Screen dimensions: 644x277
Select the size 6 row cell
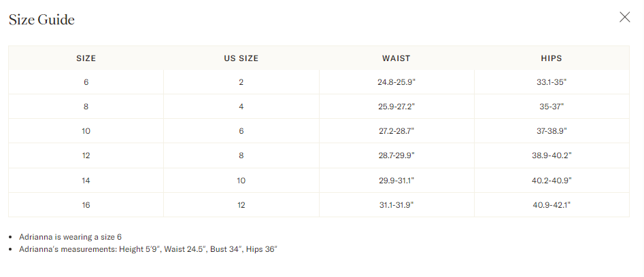86,82
